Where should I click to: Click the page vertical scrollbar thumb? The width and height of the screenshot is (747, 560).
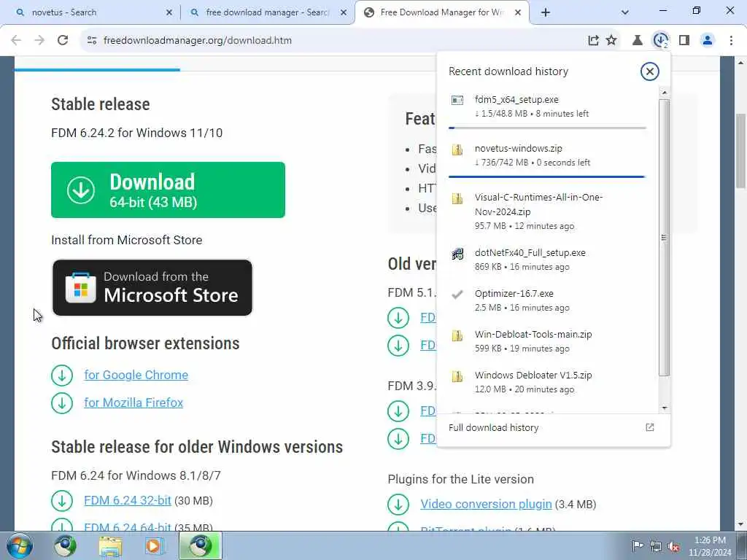(741, 150)
